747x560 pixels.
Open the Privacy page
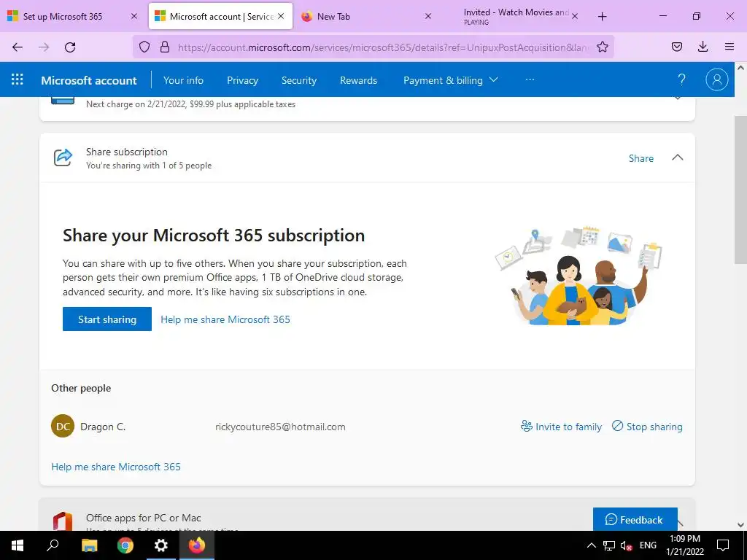242,80
